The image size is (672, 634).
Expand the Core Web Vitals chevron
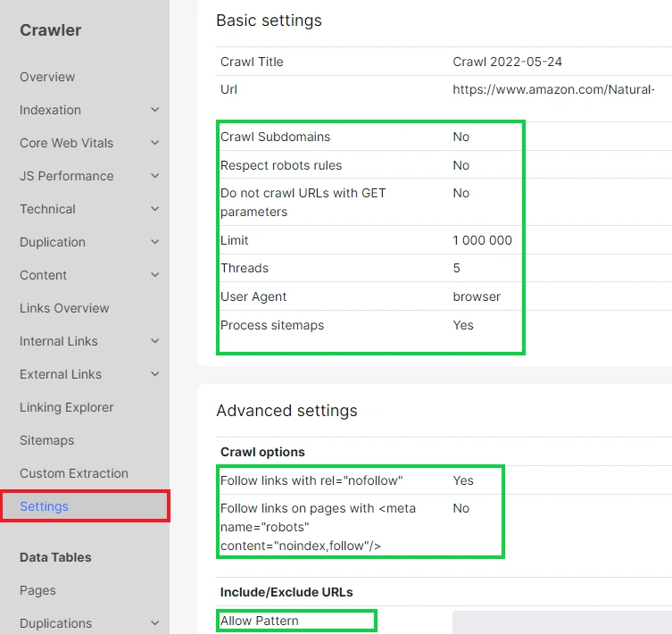[154, 143]
